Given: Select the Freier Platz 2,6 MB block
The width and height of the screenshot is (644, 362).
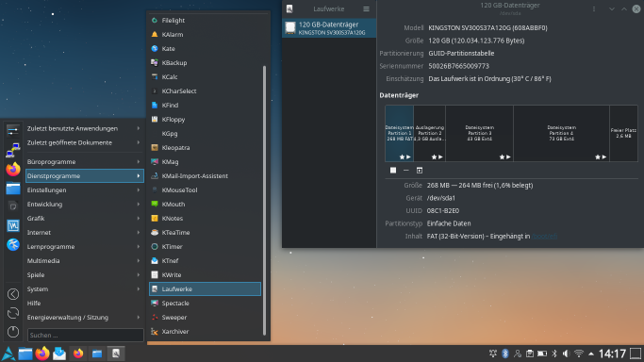Looking at the screenshot, I should point(623,133).
